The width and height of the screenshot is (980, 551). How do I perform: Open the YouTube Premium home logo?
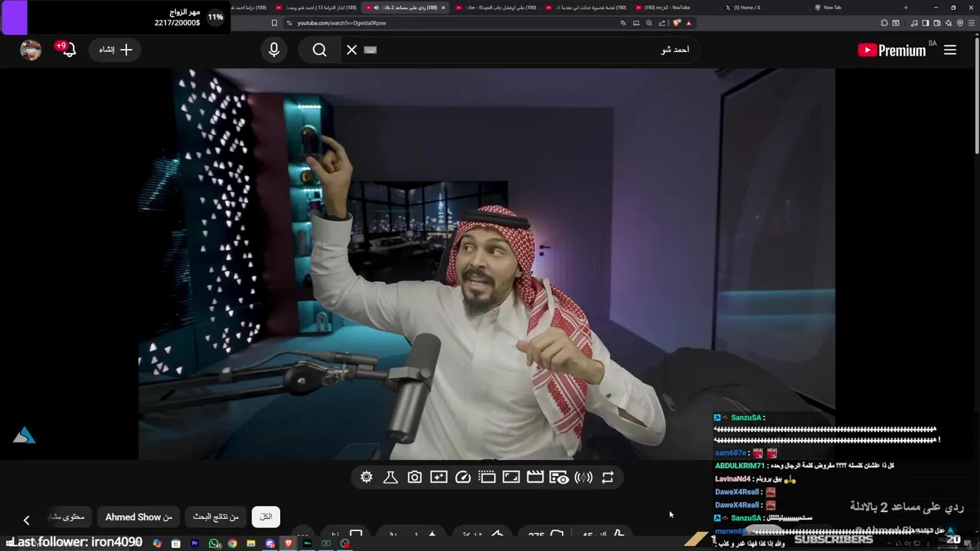click(892, 51)
